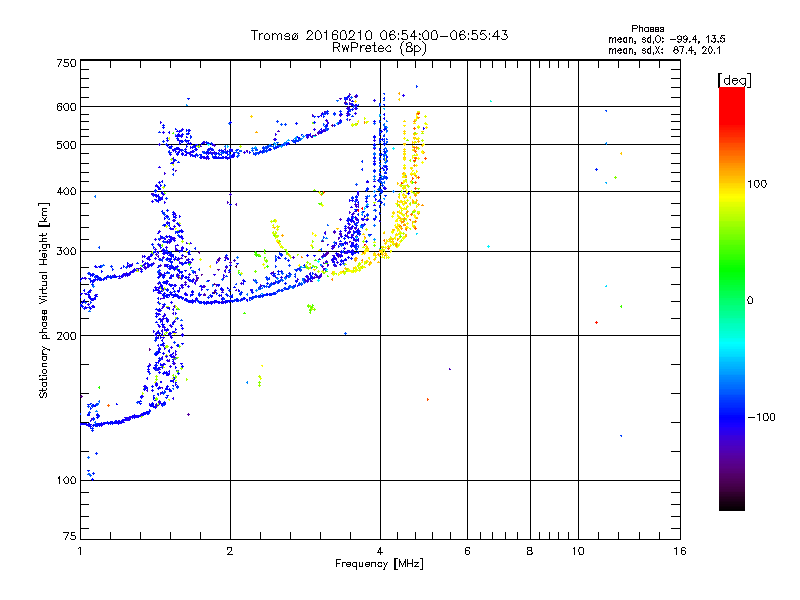Viewport: 800px width, 600px height.
Task: Click the x-axis tick label '16'
Action: (x=680, y=551)
